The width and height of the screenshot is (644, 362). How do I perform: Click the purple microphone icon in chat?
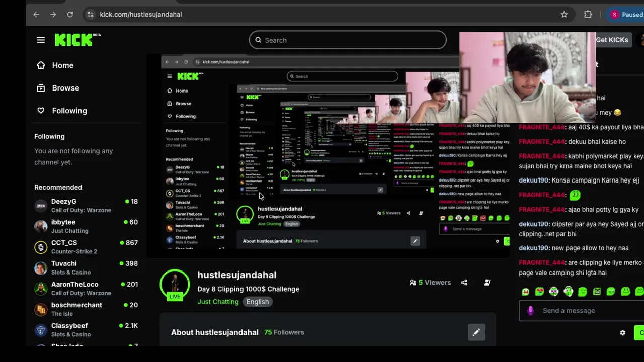pyautogui.click(x=530, y=311)
